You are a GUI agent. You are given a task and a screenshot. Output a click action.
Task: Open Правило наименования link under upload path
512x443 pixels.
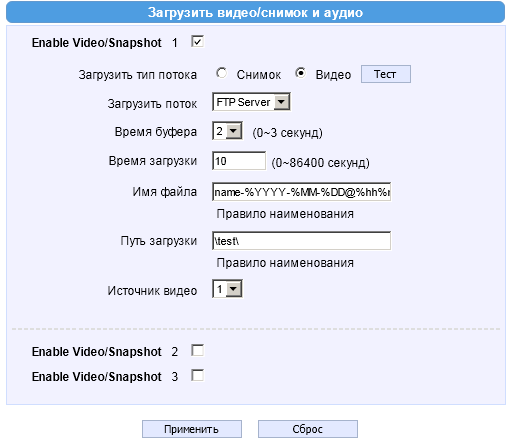pyautogui.click(x=285, y=263)
